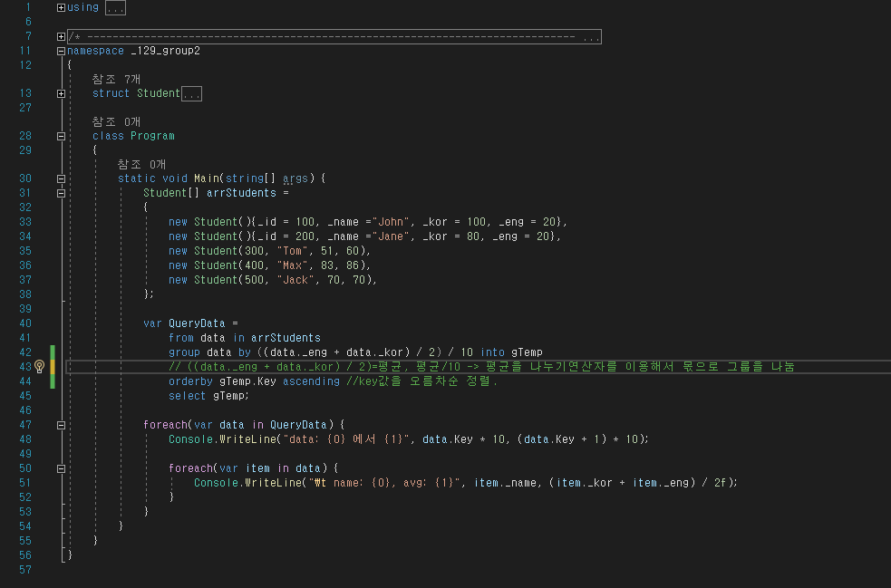
Task: Open the 참조 0개 reference link above class Program
Action: [117, 121]
